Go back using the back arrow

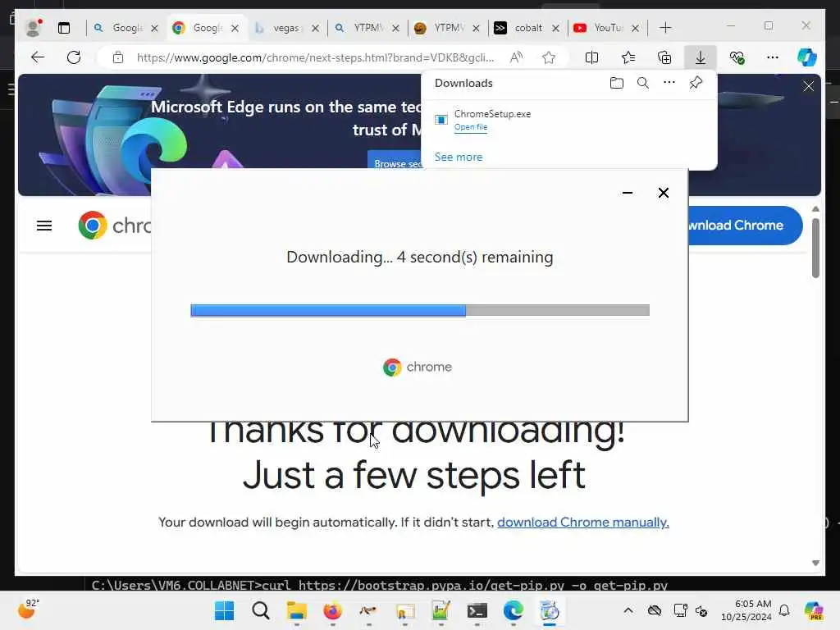(x=38, y=57)
